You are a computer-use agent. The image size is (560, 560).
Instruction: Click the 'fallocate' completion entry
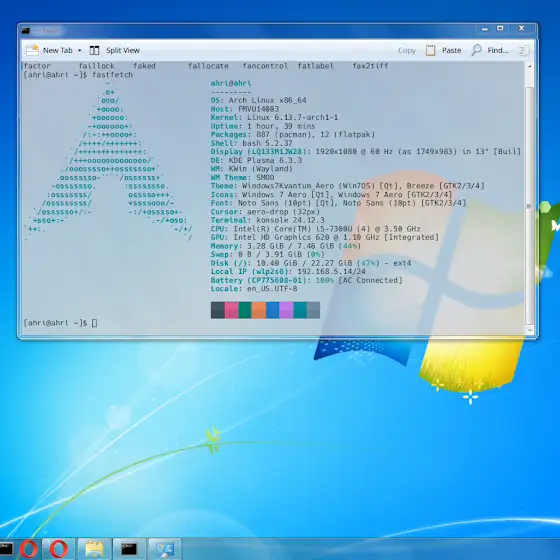pos(208,66)
